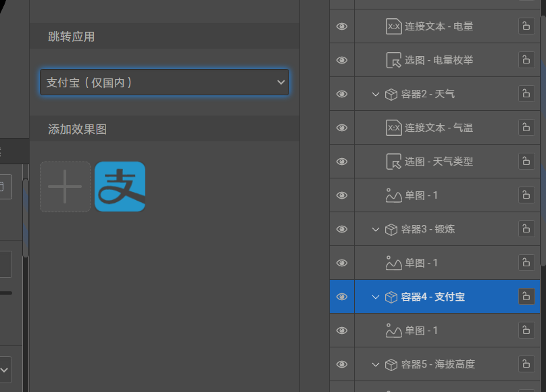Screen dimensions: 546x392
Task: Toggle visibility of 容器3 - 锻炼
Action: [342, 229]
